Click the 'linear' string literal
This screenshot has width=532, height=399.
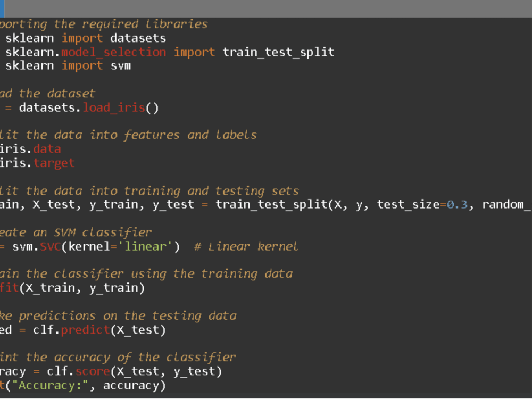pos(145,246)
